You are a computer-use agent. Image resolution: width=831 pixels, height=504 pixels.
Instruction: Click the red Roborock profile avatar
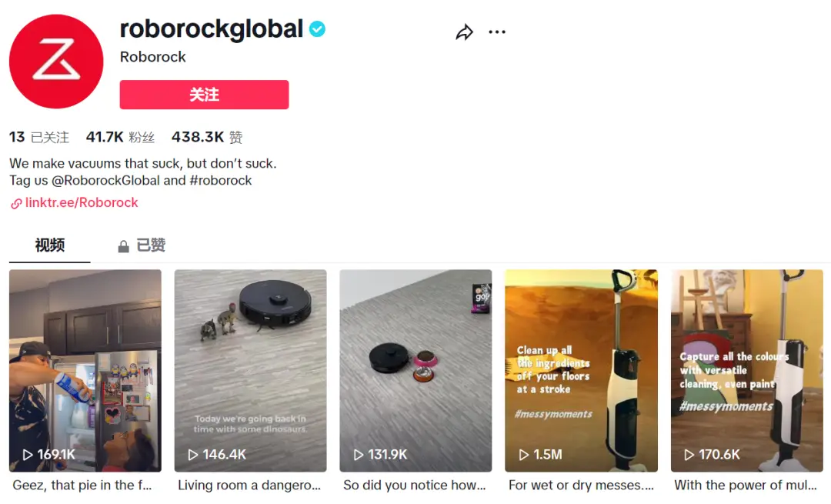pyautogui.click(x=56, y=62)
